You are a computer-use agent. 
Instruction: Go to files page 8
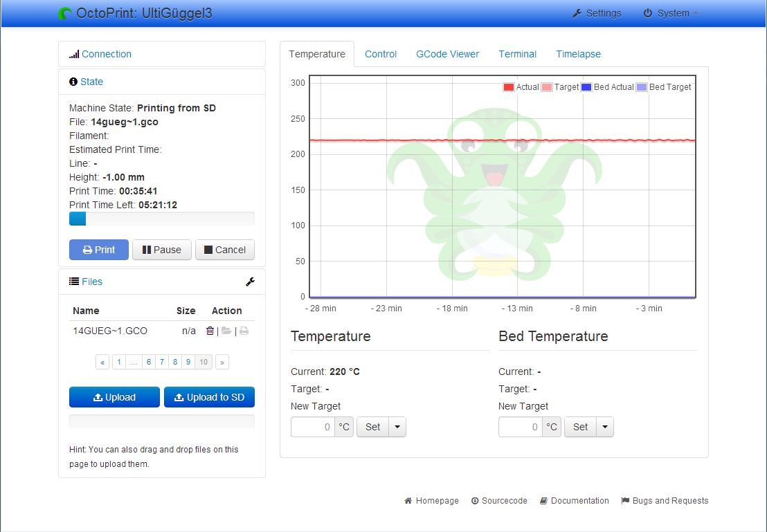tap(175, 362)
